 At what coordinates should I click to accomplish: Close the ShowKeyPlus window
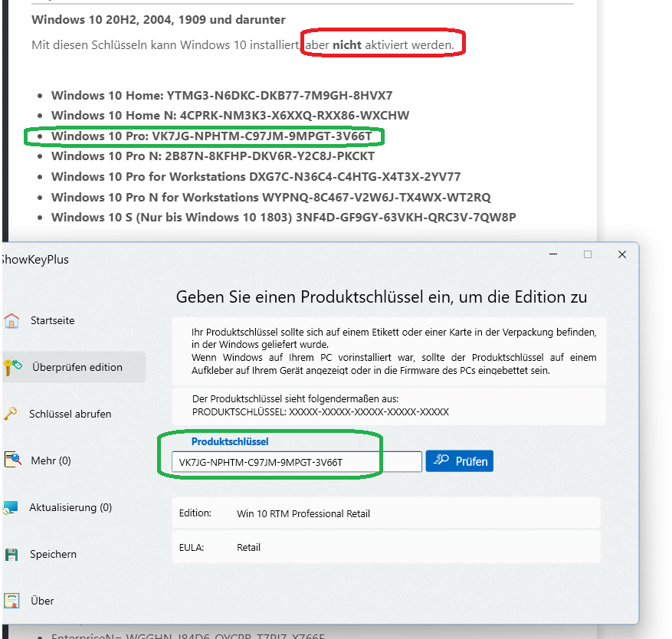tap(622, 254)
